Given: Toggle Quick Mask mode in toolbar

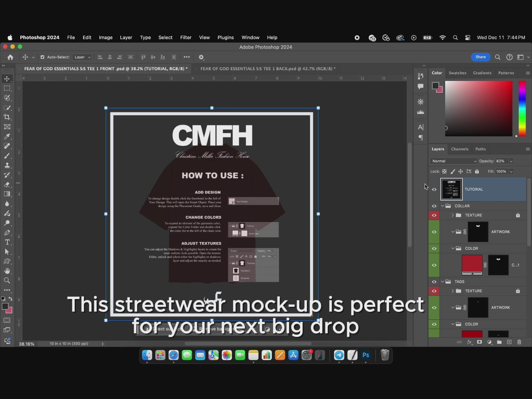Looking at the screenshot, I should (x=7, y=320).
